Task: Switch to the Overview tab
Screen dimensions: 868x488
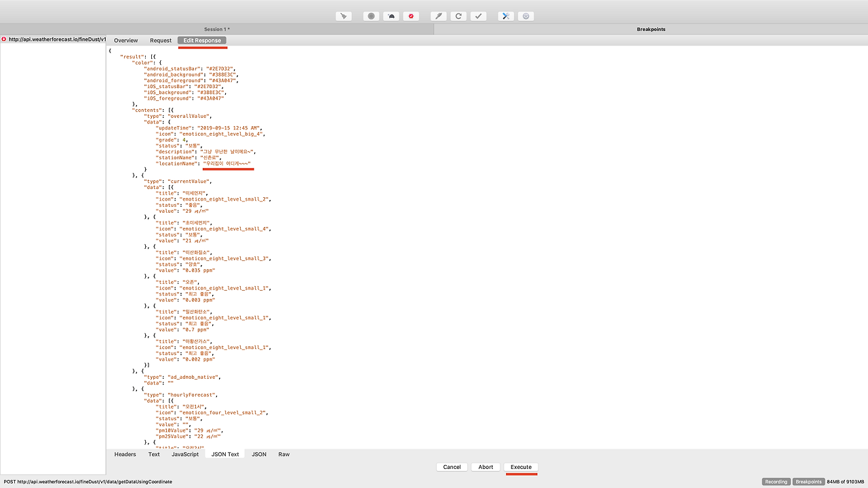Action: pos(125,40)
